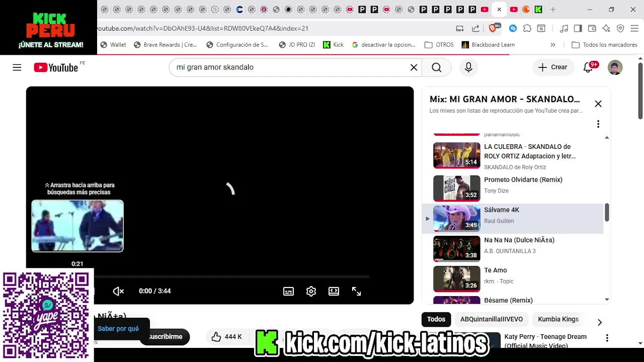Open YouTube notifications bell
This screenshot has height=362, width=644.
click(588, 67)
